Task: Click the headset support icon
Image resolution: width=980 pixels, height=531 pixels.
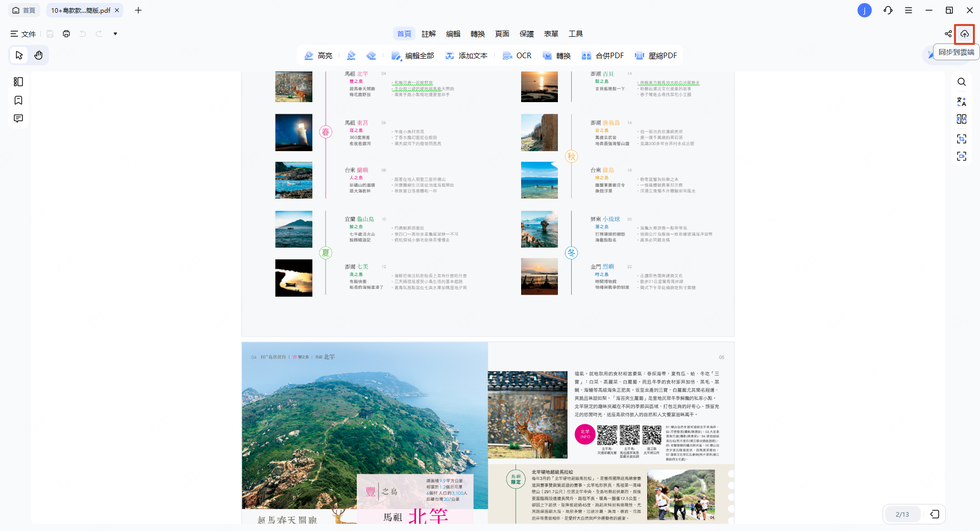Action: click(x=888, y=10)
